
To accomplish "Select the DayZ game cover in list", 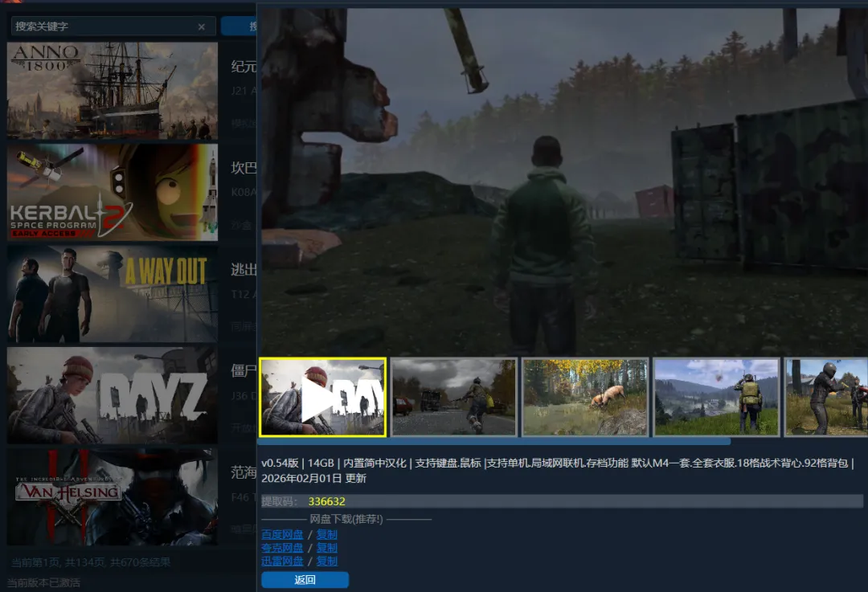I will [113, 395].
